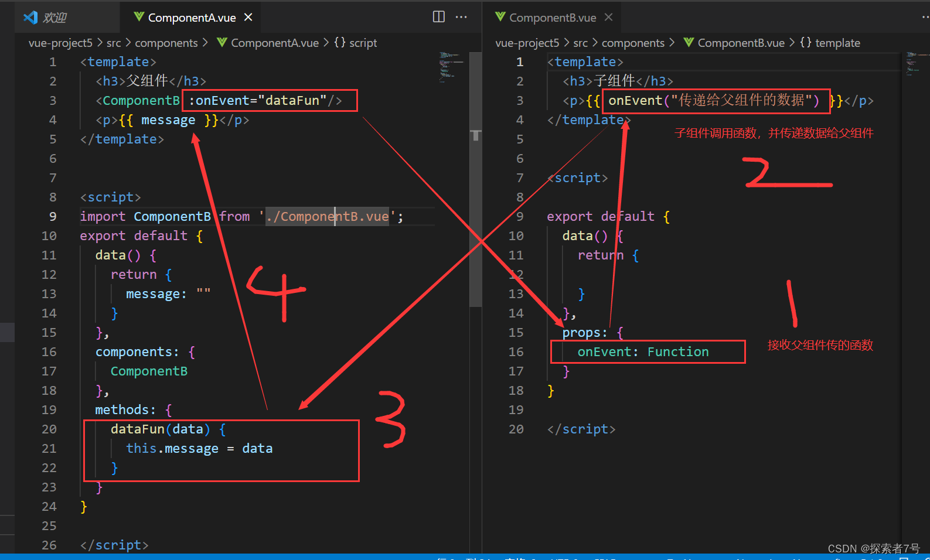Click the onEvent: Function prop declaration
The width and height of the screenshot is (930, 560).
(x=643, y=352)
